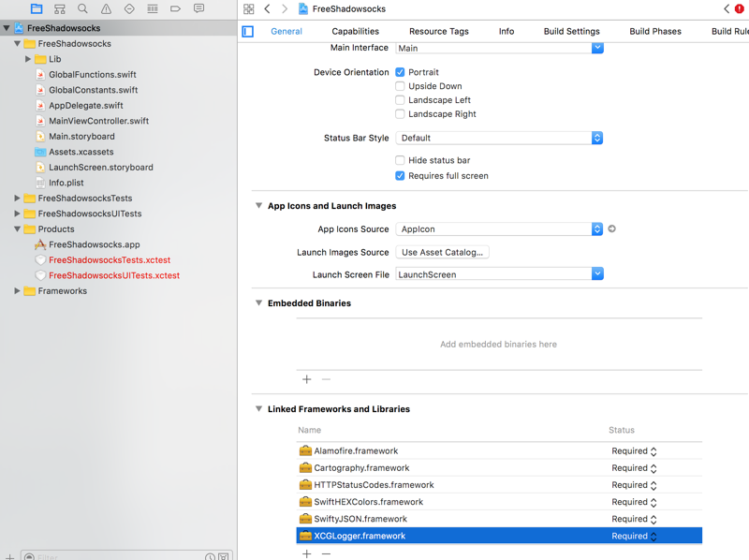
Task: Open the Project navigator folder icon
Action: click(37, 8)
